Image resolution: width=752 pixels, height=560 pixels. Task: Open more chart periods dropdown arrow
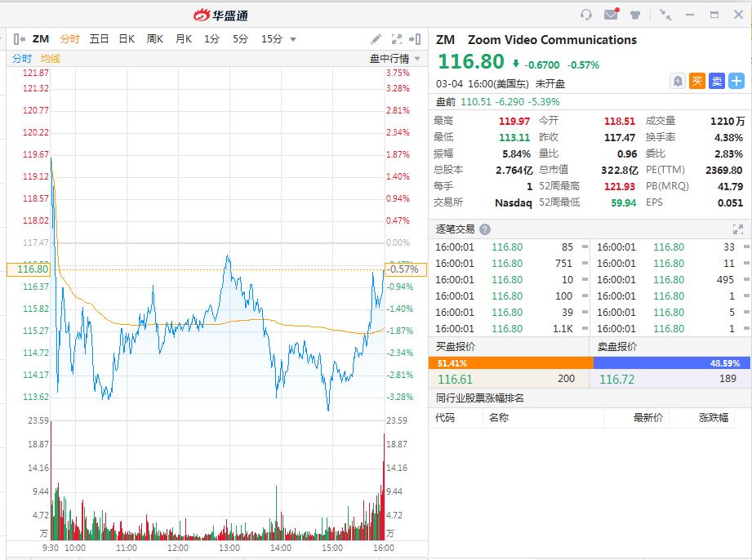coord(293,39)
